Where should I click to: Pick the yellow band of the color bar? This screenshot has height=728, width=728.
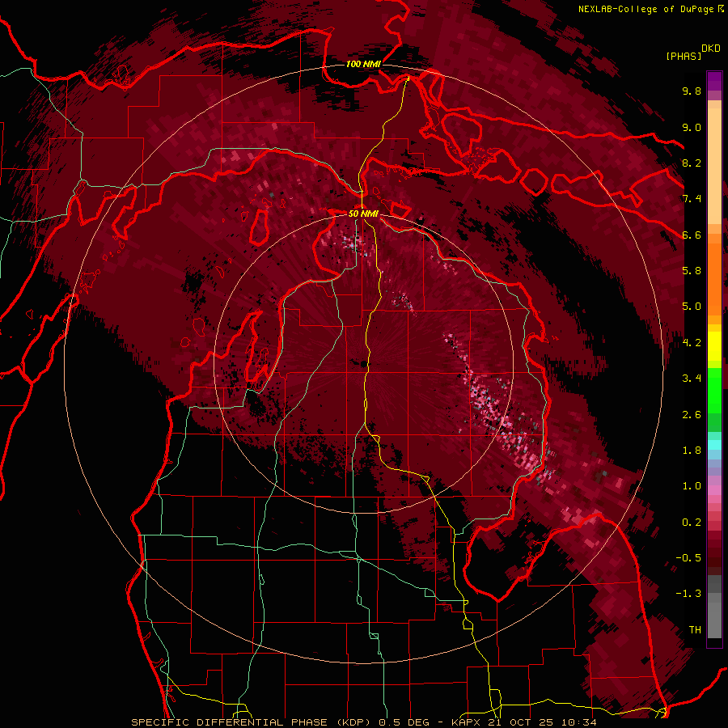coord(714,346)
